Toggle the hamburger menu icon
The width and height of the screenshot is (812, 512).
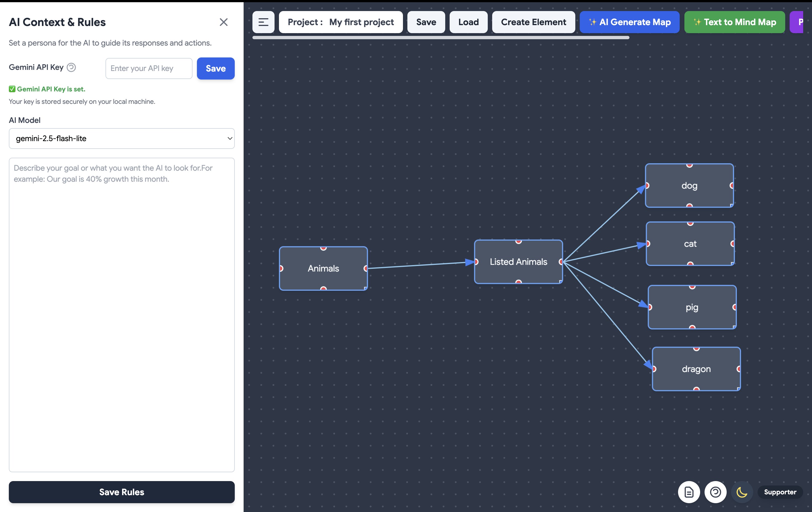point(263,22)
